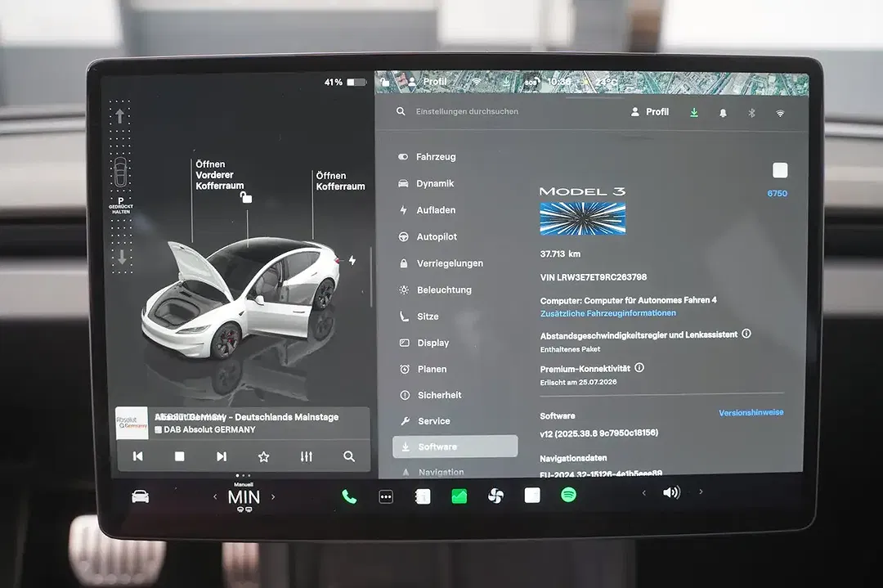The height and width of the screenshot is (588, 883).
Task: Click the 37.713 km odometer text
Action: click(x=560, y=254)
